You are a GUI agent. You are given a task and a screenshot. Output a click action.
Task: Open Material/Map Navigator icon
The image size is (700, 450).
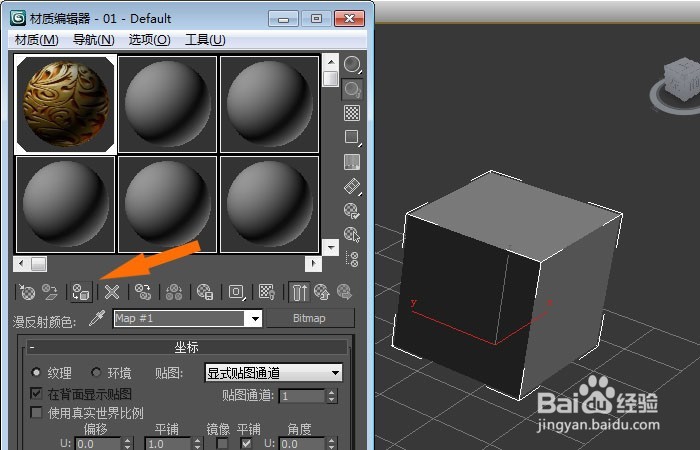pyautogui.click(x=352, y=259)
